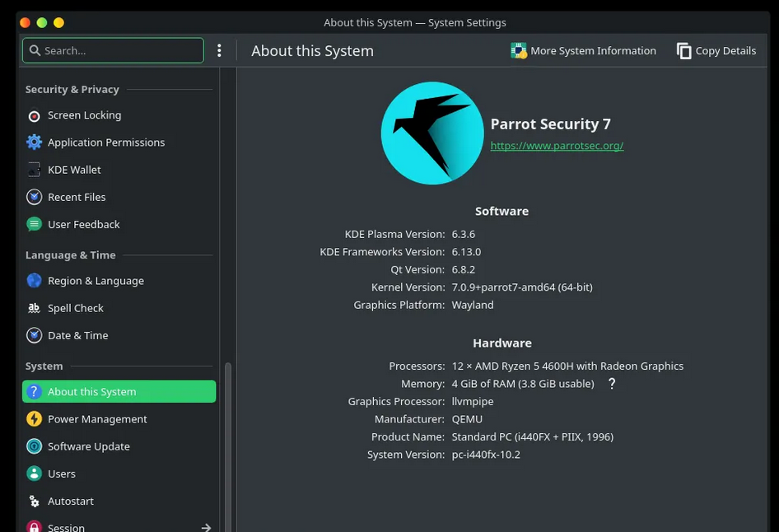Open Region & Language settings

tap(119, 281)
